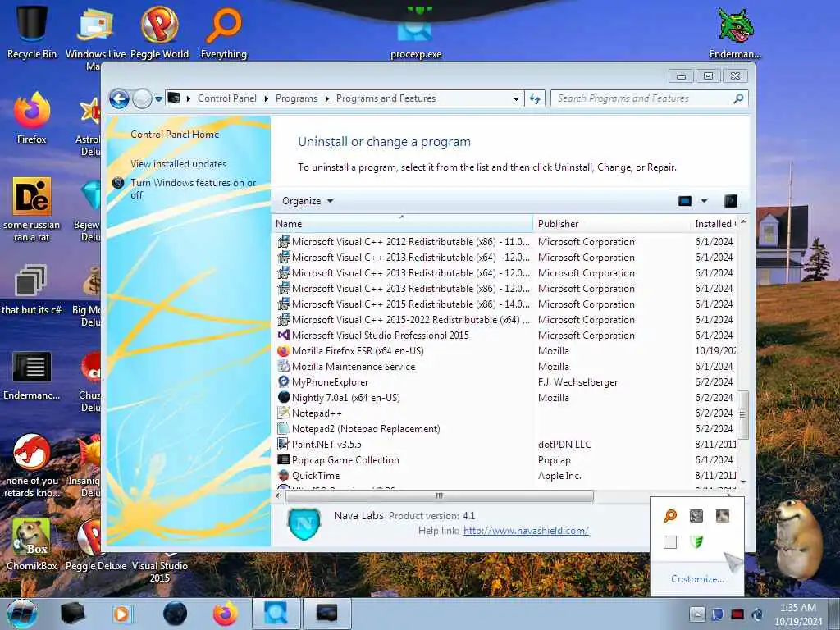Click the taskbar clock showing 1:35 AM
840x630 pixels.
point(798,614)
